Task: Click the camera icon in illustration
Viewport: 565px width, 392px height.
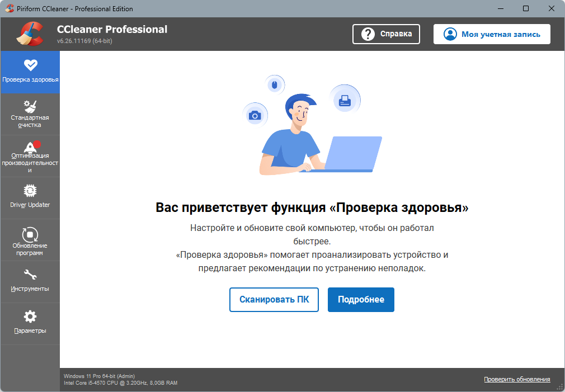Action: point(255,115)
